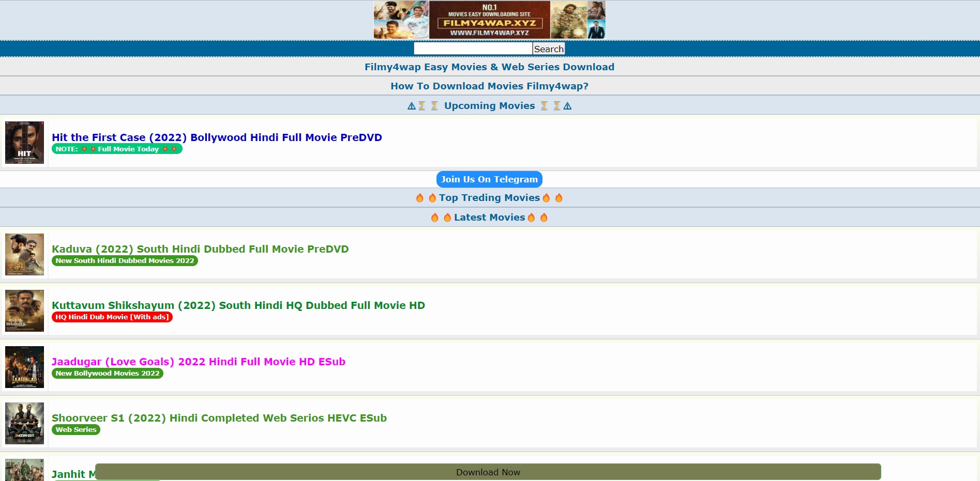Click Join Us On Telegram button
The height and width of the screenshot is (481, 980).
tap(489, 179)
